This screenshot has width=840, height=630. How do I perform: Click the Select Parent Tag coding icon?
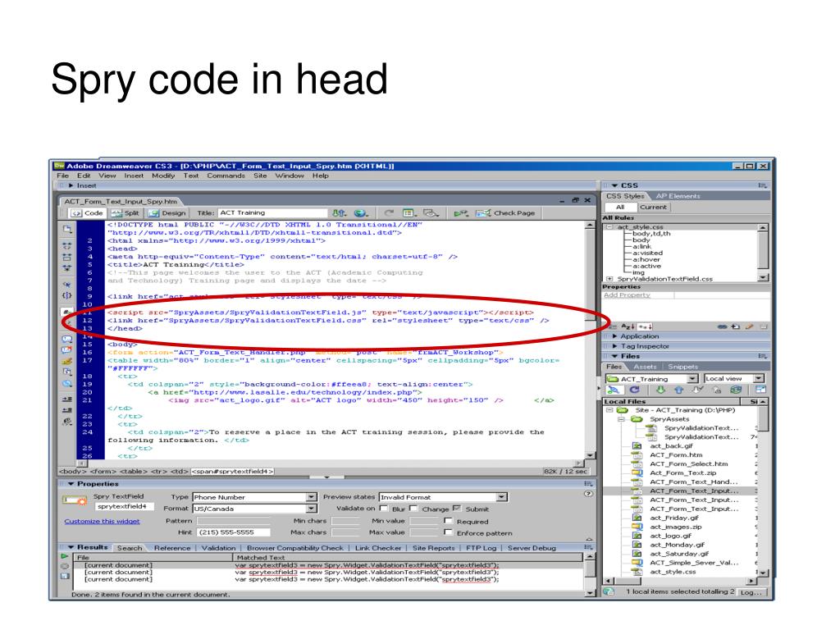[x=67, y=284]
